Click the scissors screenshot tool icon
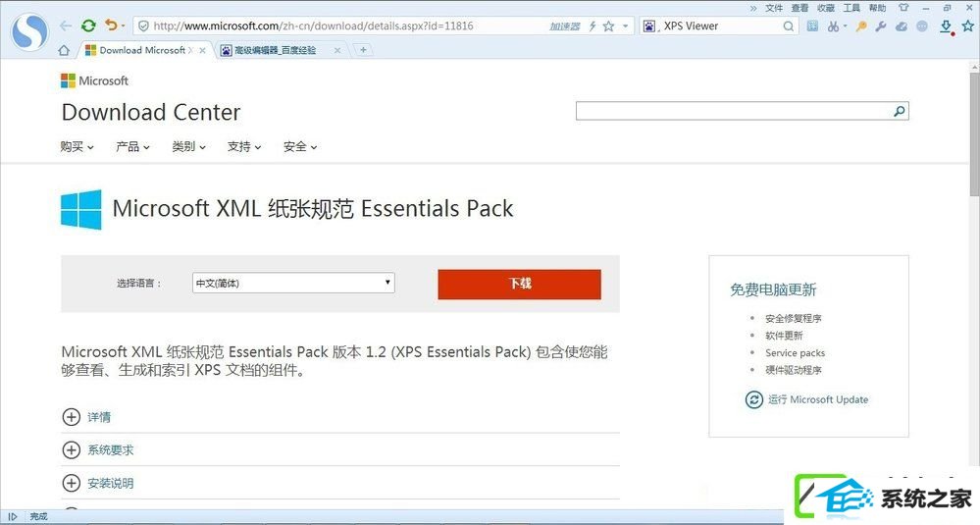The image size is (980, 525). tap(833, 26)
